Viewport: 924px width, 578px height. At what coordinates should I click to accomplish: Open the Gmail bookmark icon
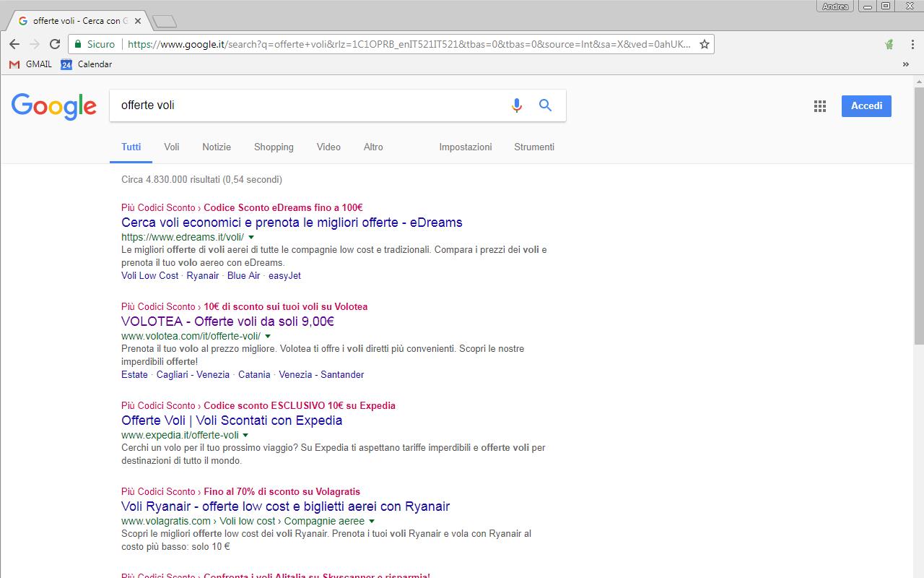pos(14,64)
